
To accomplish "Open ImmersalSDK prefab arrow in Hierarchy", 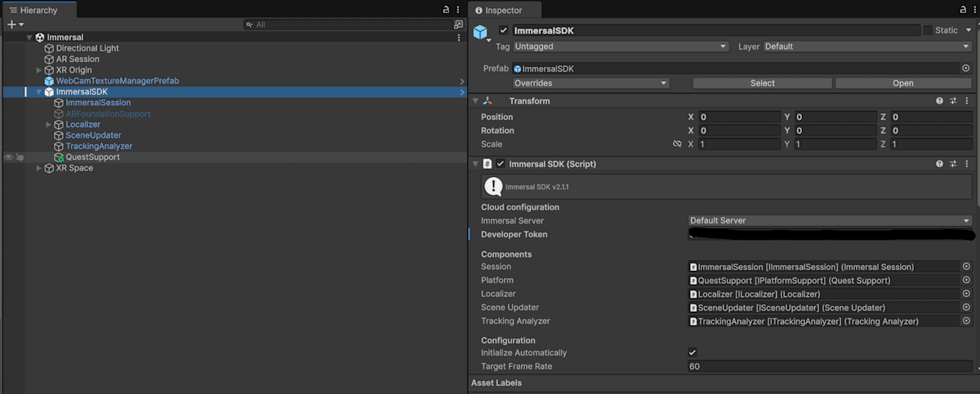I will (462, 92).
